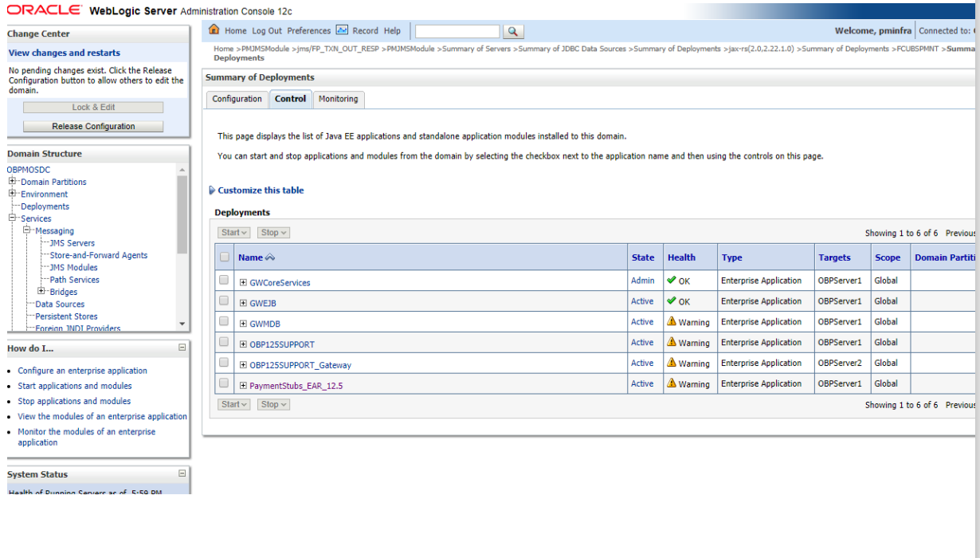The width and height of the screenshot is (980, 558).
Task: Click the search magnifier icon
Action: click(x=512, y=31)
